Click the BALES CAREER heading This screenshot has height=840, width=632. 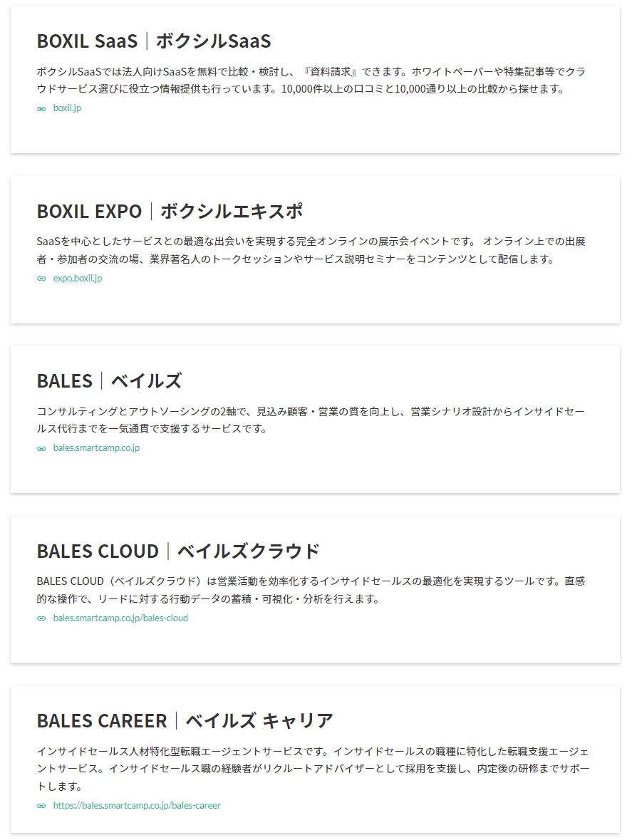pos(185,721)
